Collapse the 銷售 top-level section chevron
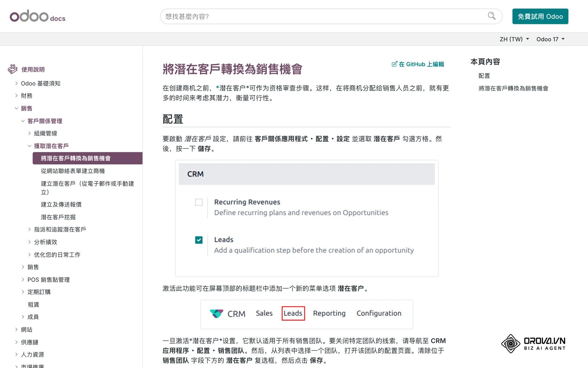Image resolution: width=588 pixels, height=368 pixels. [x=17, y=108]
